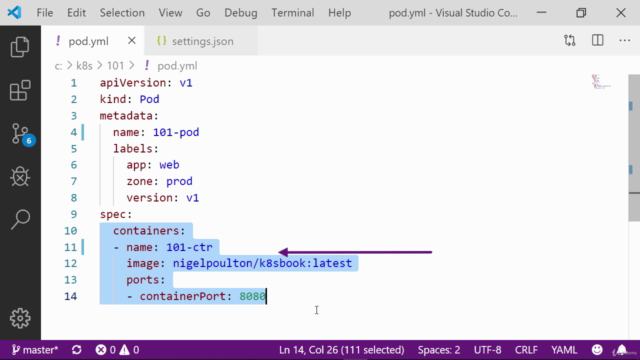
Task: Synchronize changes icon in status bar
Action: 77,350
